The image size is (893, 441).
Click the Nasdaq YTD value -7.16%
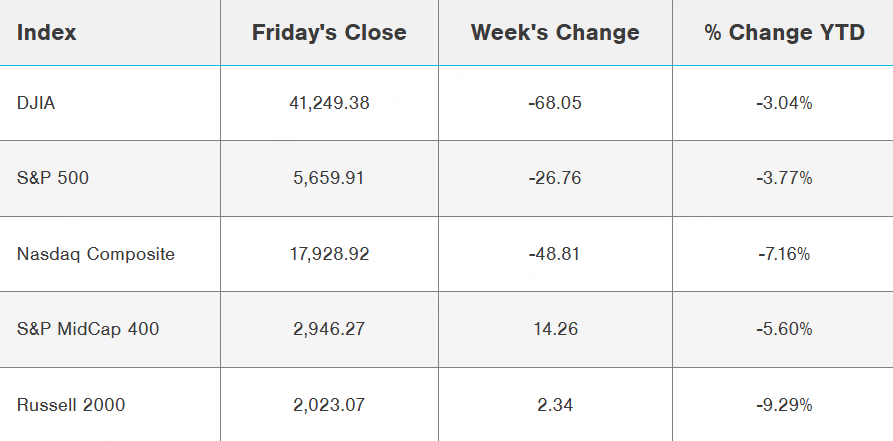pos(784,254)
